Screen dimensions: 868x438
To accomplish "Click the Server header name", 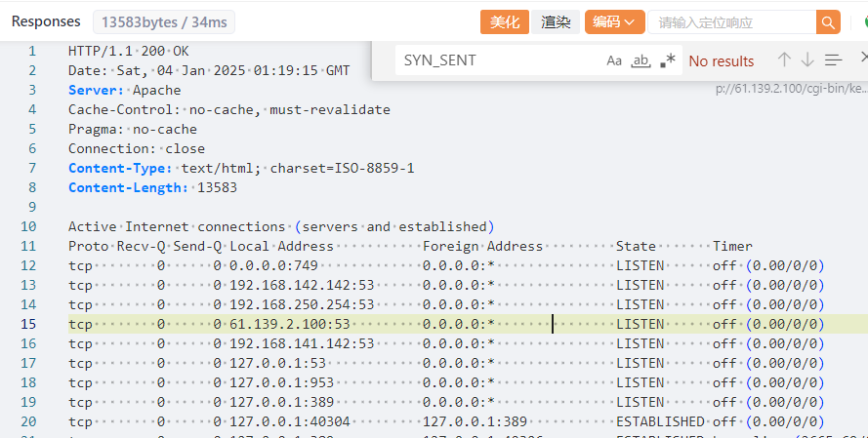I will coord(96,90).
